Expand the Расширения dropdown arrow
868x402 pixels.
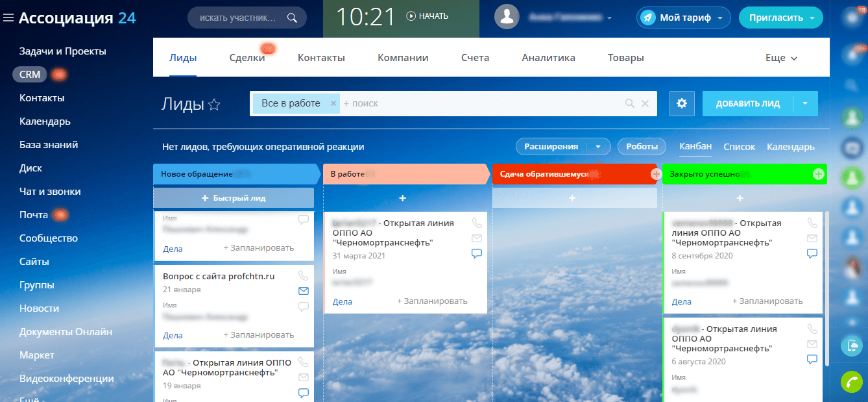pos(598,147)
